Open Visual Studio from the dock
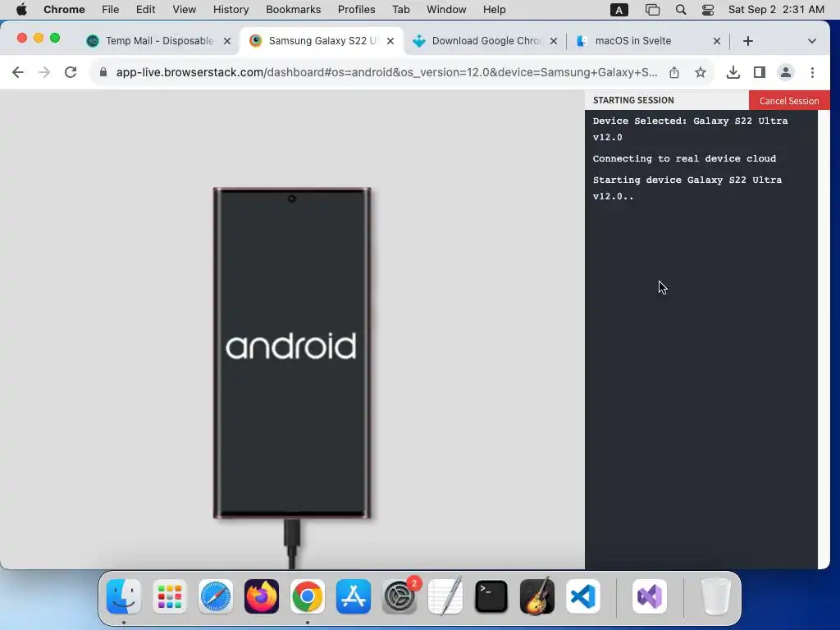 pos(650,596)
